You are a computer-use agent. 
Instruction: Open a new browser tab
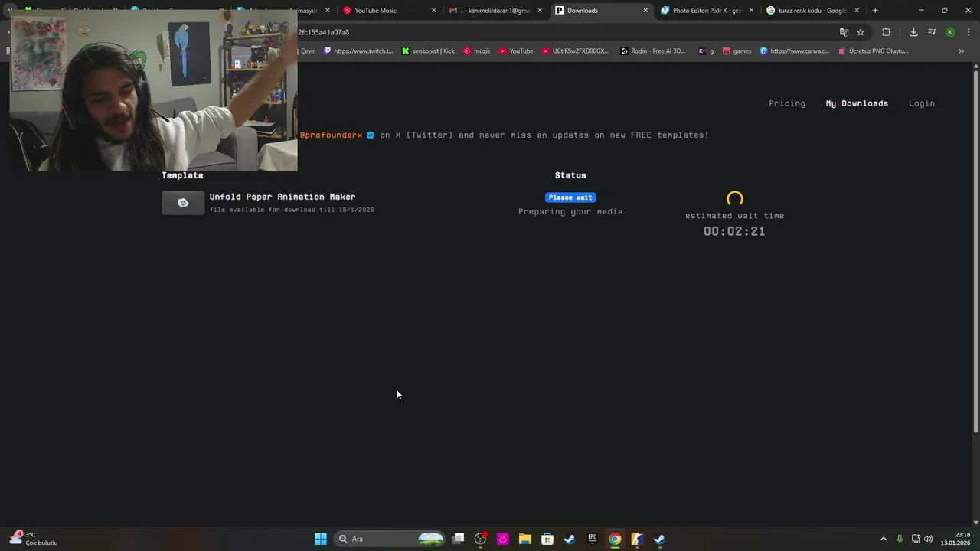click(x=875, y=11)
